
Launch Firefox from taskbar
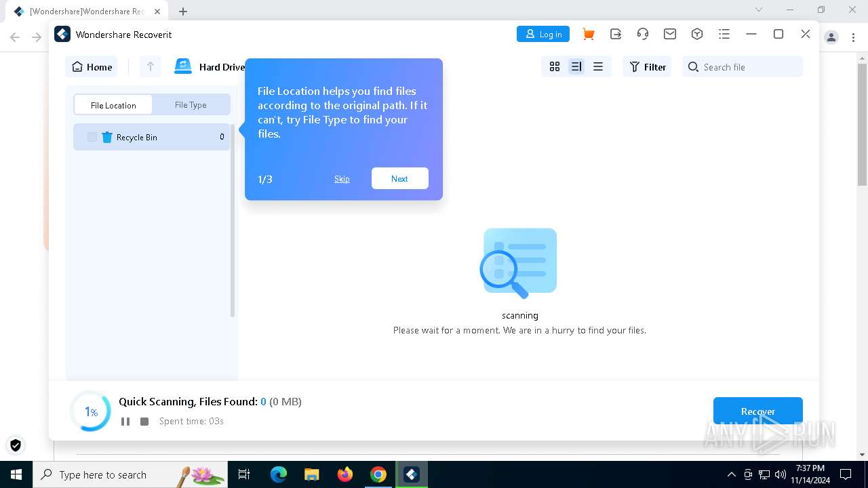(345, 474)
